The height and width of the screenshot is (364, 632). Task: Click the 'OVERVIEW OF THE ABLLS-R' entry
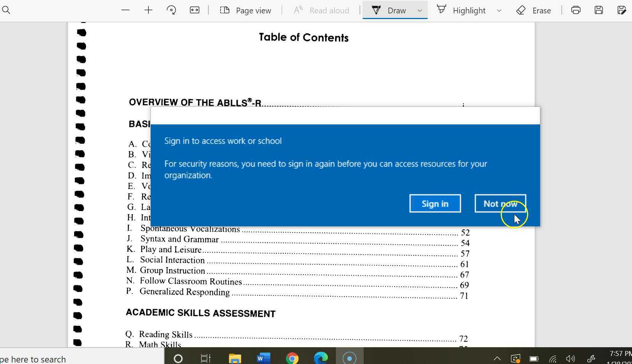tap(195, 102)
